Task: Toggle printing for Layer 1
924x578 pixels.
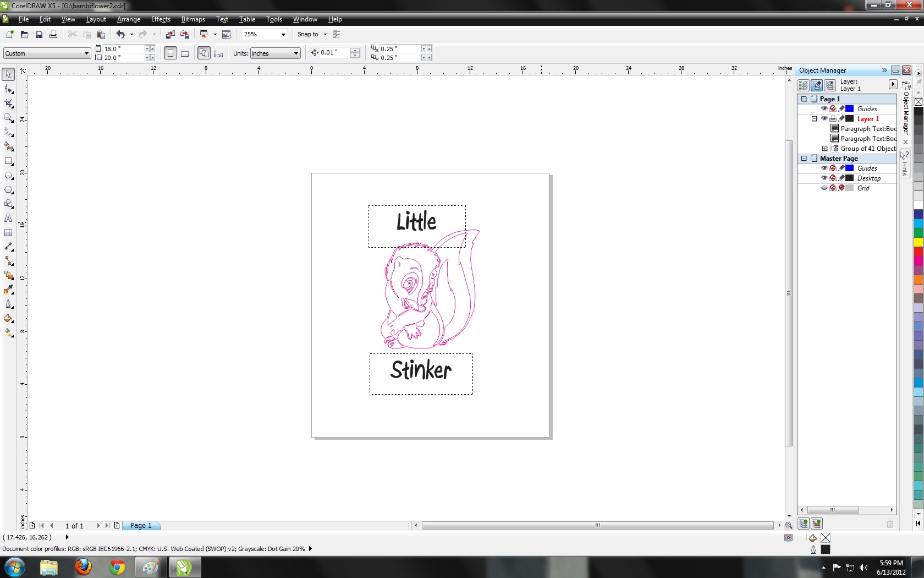Action: click(x=833, y=118)
